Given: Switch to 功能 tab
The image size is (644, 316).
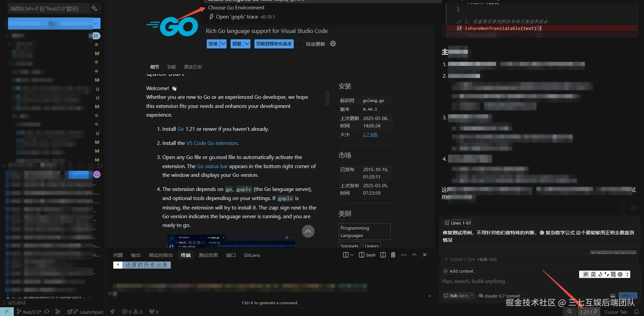Looking at the screenshot, I should click(171, 67).
